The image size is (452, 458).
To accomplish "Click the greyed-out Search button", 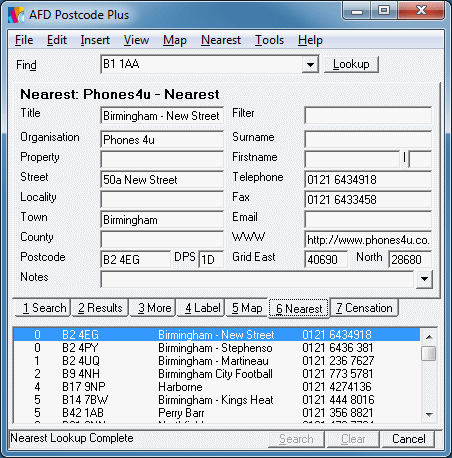I will point(296,439).
